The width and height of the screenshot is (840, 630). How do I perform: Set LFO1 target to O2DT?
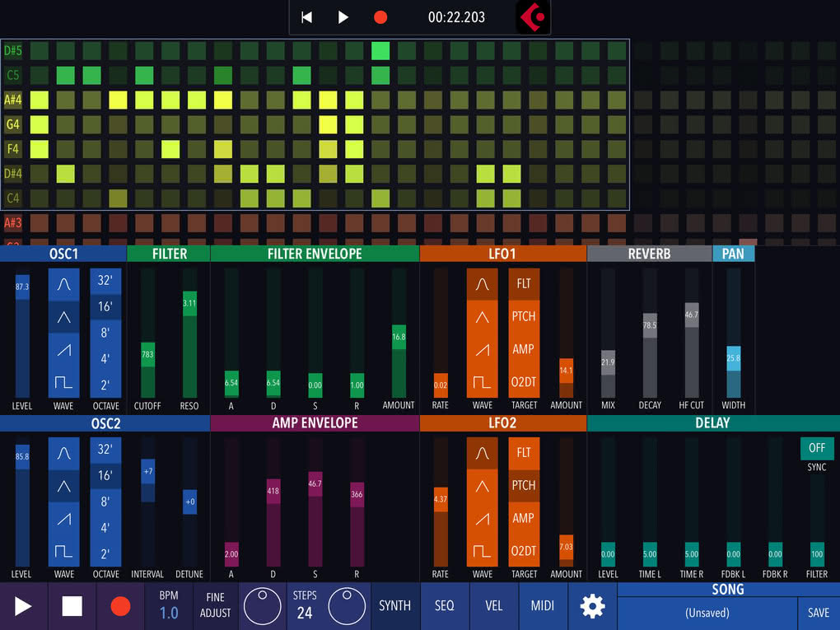click(x=524, y=382)
